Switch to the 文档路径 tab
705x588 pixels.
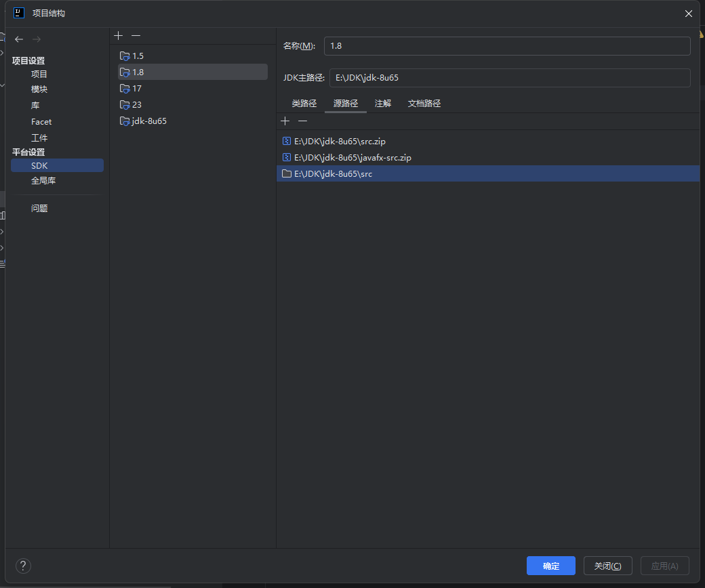click(x=424, y=103)
